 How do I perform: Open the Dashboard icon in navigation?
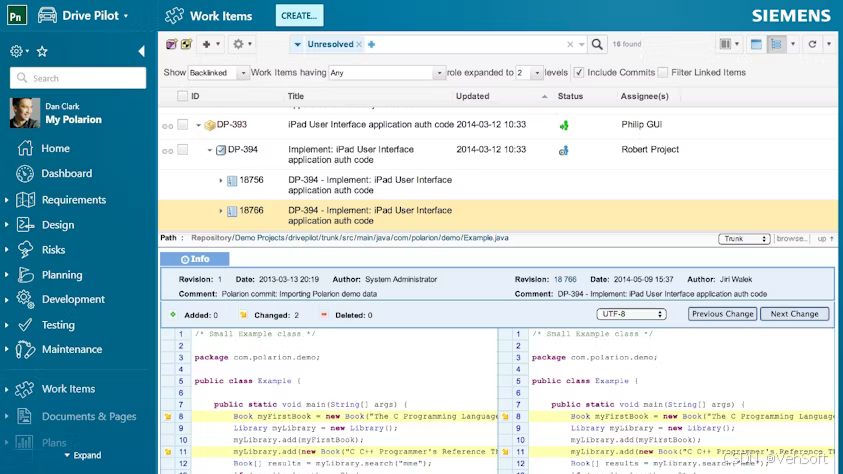click(x=25, y=174)
